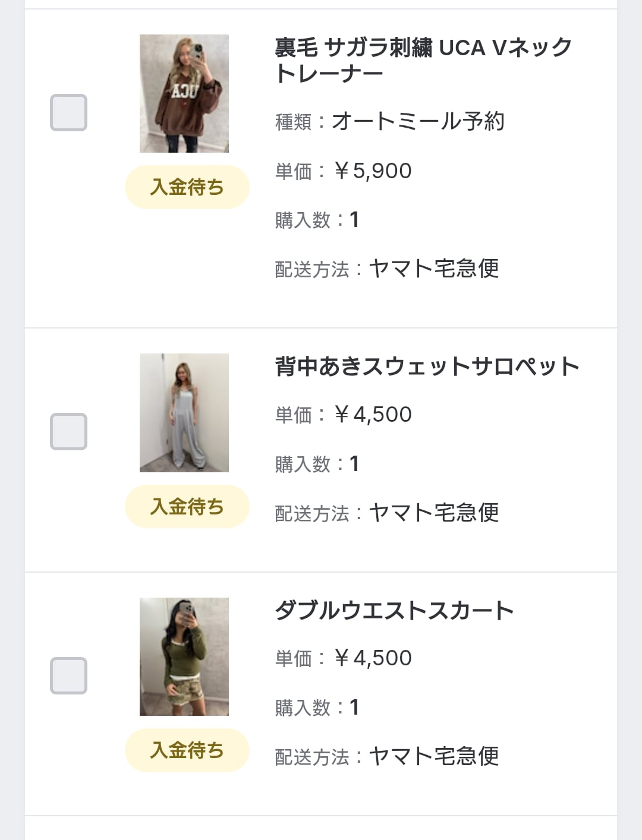The height and width of the screenshot is (840, 642).
Task: Click the オートミール予約 variant text
Action: (x=418, y=122)
